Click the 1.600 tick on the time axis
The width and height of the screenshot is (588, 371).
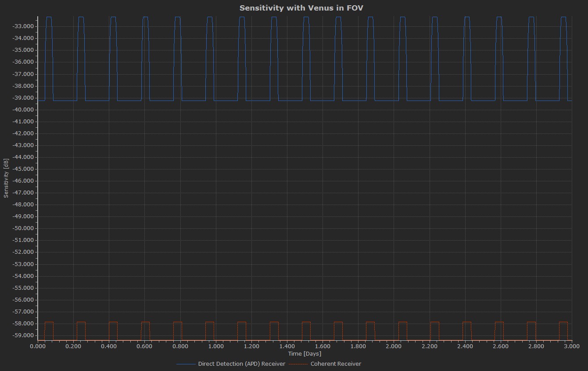(323, 346)
